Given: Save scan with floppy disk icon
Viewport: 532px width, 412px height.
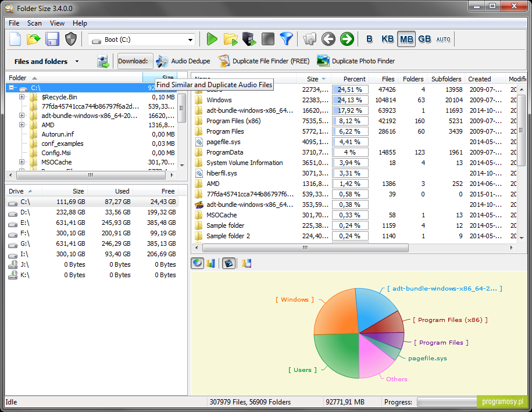Looking at the screenshot, I should click(x=52, y=40).
